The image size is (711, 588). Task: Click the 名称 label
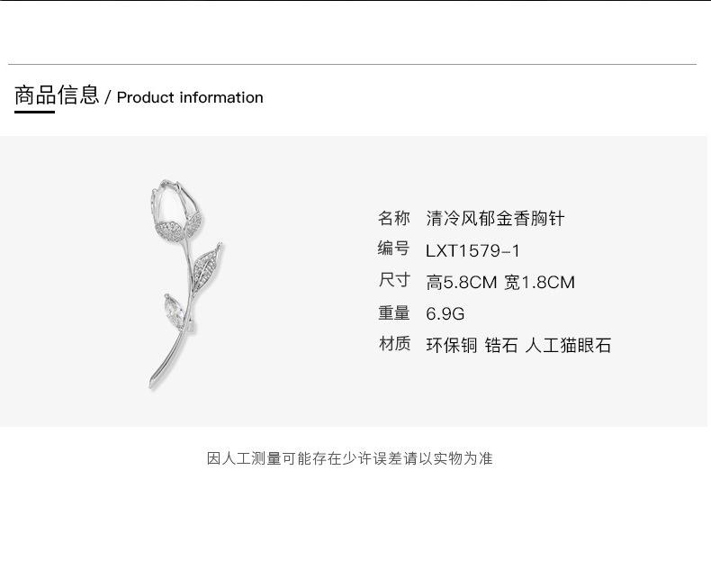pos(394,218)
